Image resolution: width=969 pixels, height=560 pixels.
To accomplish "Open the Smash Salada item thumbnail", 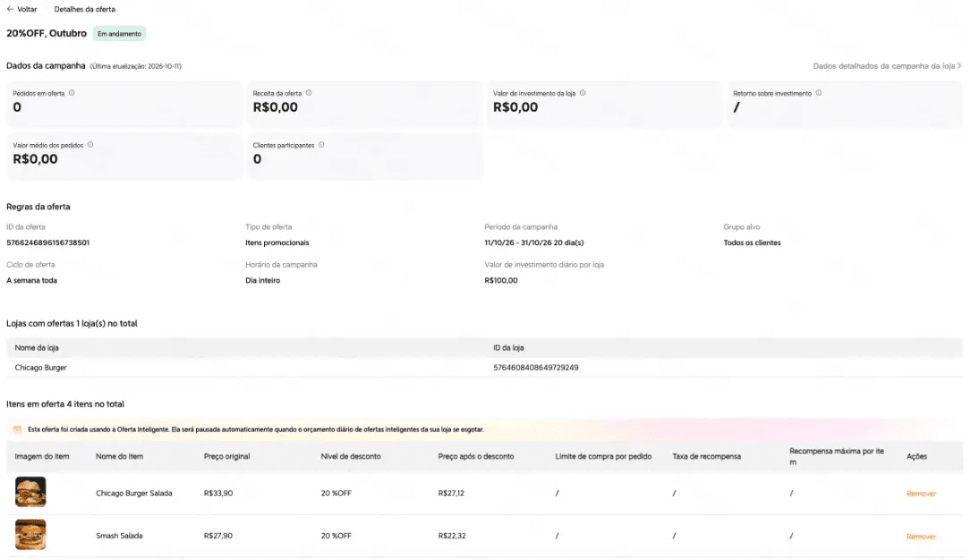I will tap(30, 535).
